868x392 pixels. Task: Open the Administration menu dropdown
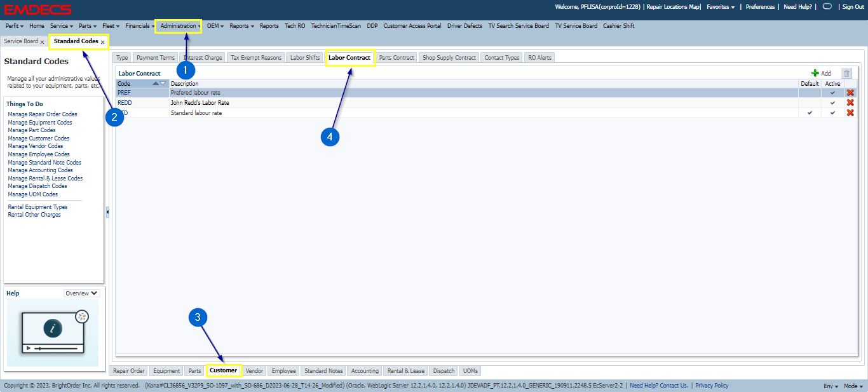pyautogui.click(x=180, y=26)
